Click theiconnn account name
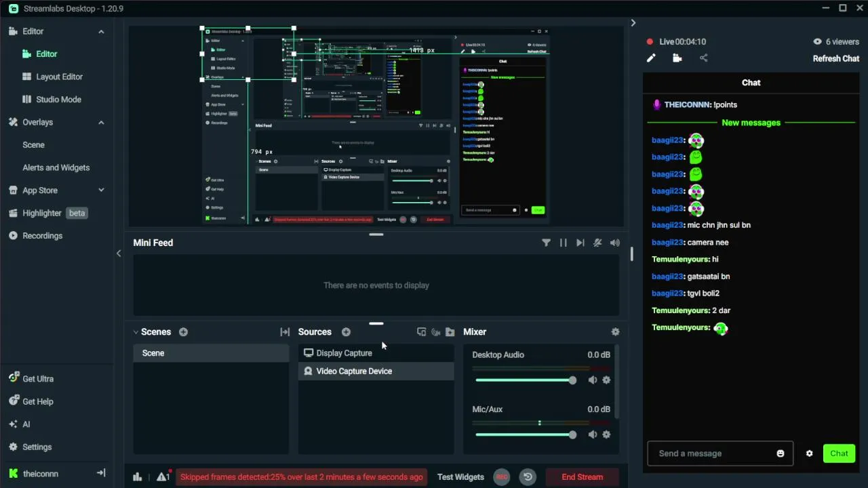The height and width of the screenshot is (488, 868). coord(41,474)
